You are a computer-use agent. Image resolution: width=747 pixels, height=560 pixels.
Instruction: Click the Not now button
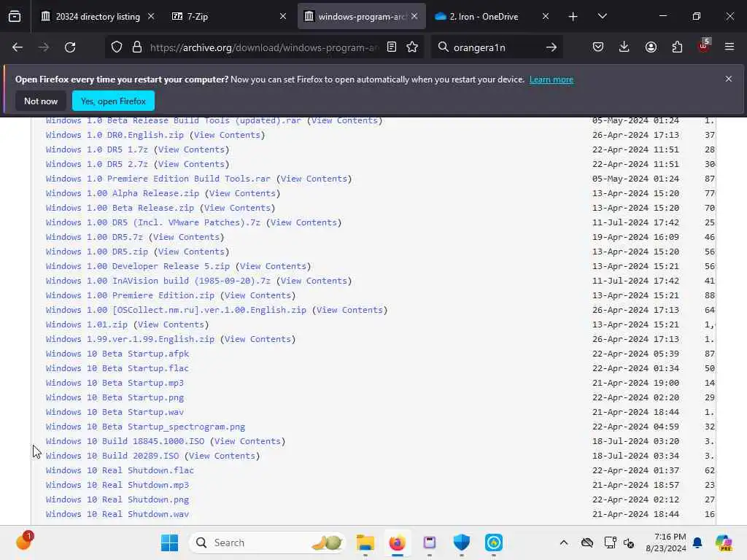pos(41,101)
